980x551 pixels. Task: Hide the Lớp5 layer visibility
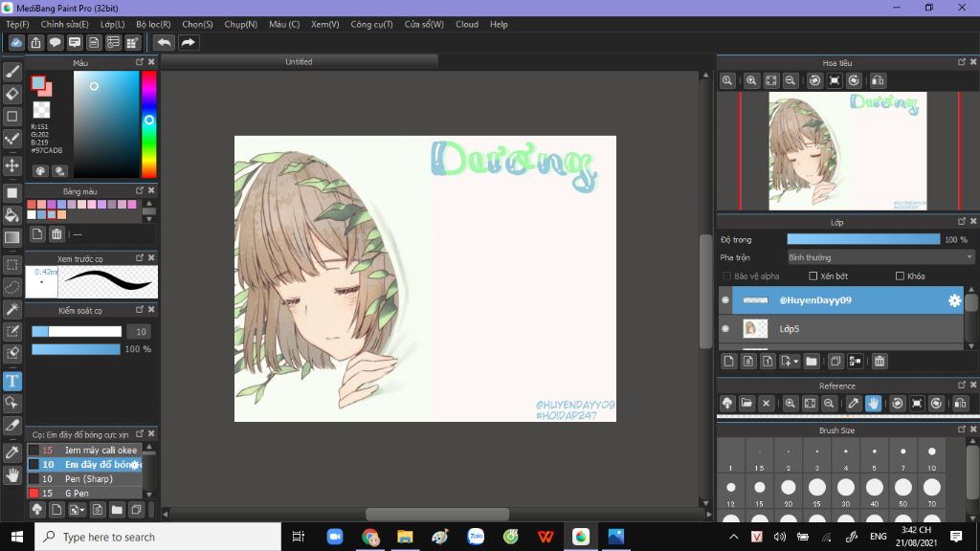click(x=725, y=329)
